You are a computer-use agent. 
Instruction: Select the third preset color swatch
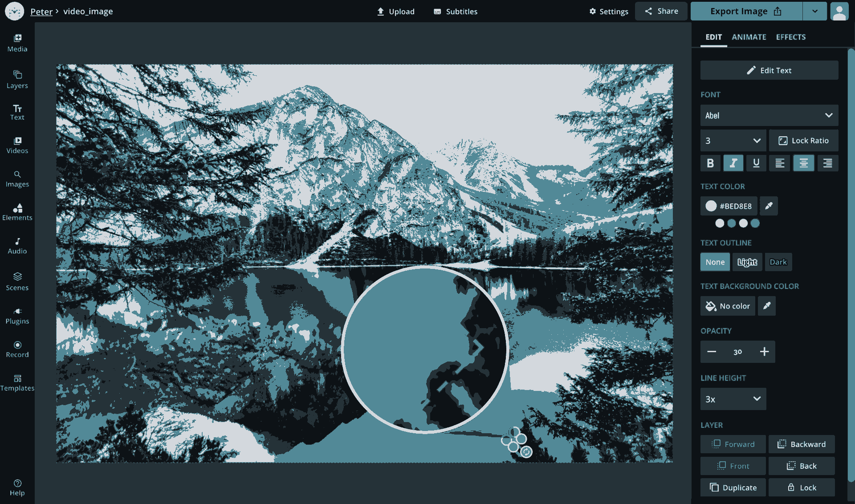click(x=743, y=224)
